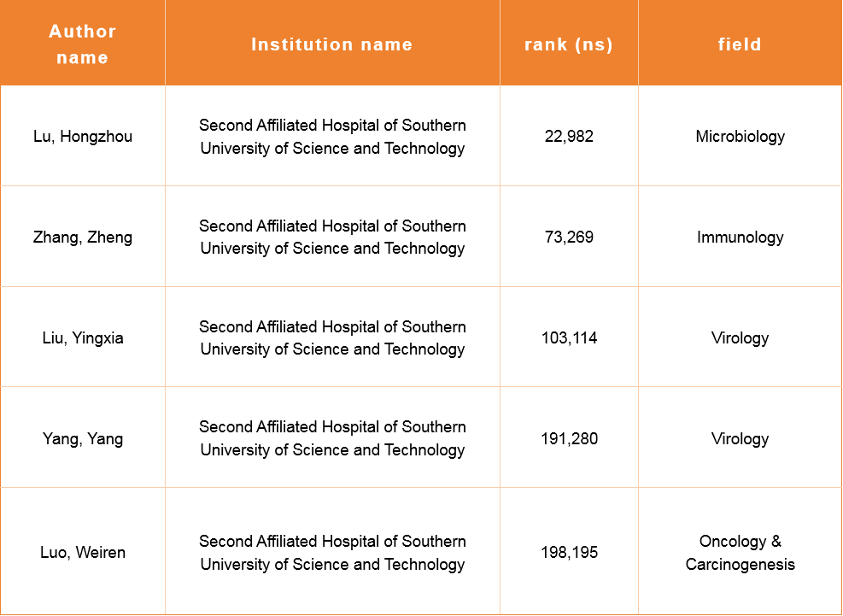
Task: Click Virology in Liu, Yingxia's row
Action: pyautogui.click(x=740, y=338)
